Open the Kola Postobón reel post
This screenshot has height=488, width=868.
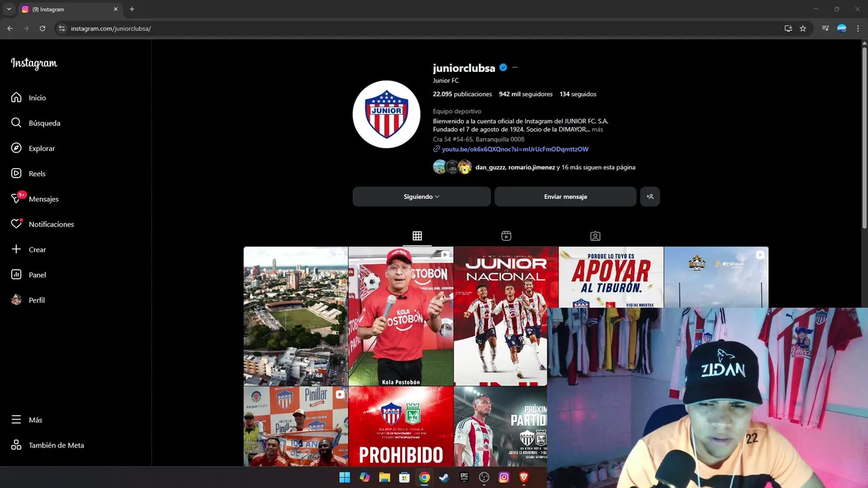(x=401, y=317)
